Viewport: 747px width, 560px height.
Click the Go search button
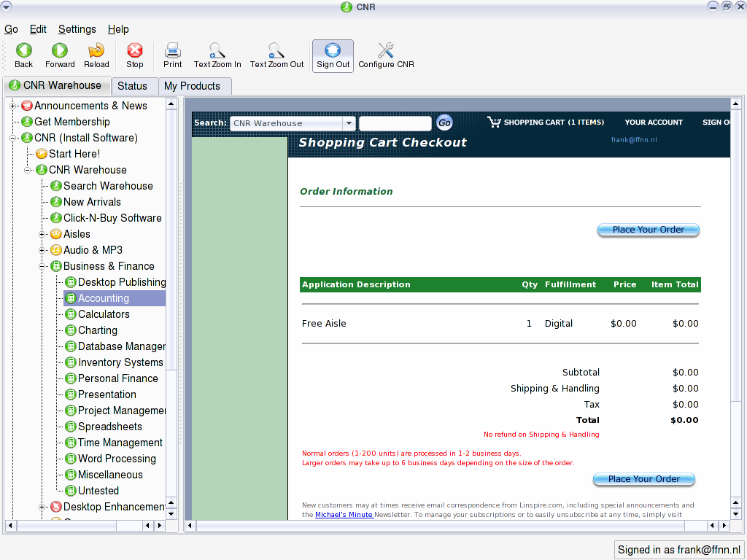point(444,122)
